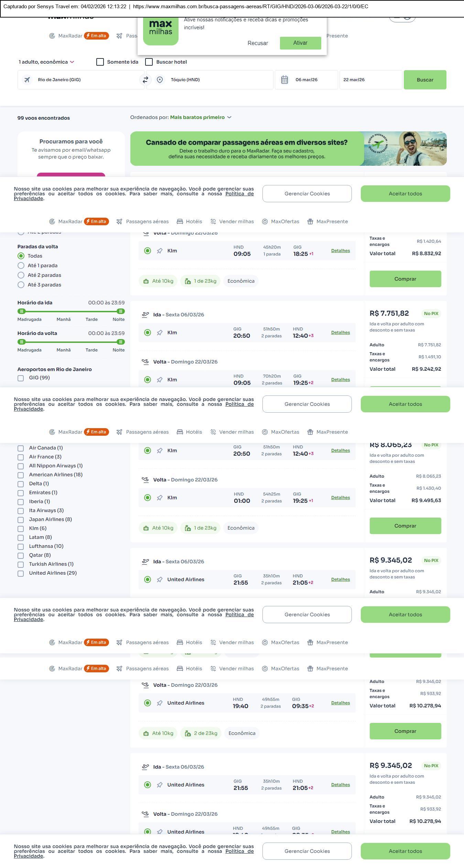This screenshot has height=868, width=464.
Task: Click the airplane icon in Rio de Janeiro field
Action: tap(27, 80)
